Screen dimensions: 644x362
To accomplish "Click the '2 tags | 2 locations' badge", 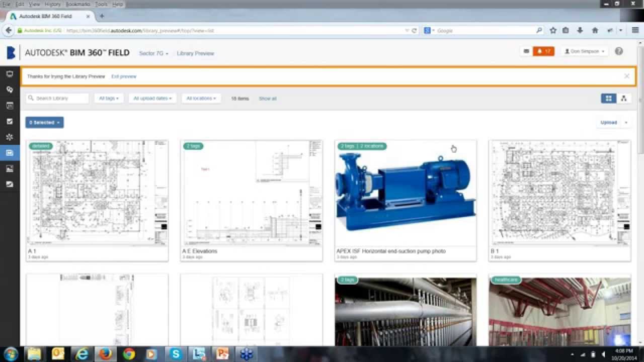I will (x=362, y=146).
